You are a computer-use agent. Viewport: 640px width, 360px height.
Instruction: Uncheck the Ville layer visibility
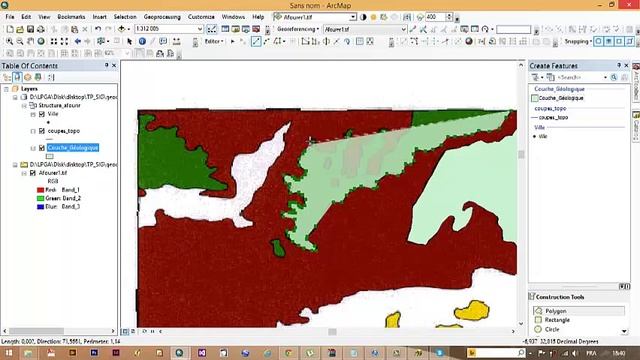point(42,114)
